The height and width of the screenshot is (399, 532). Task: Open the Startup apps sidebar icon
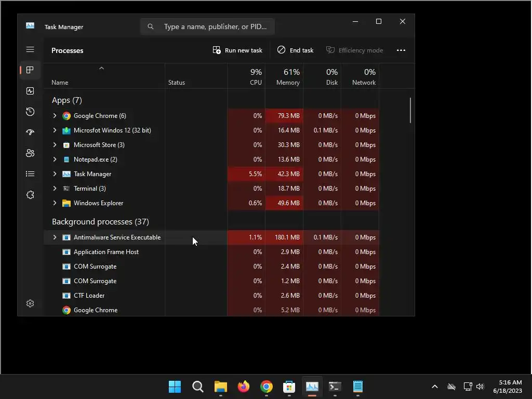click(30, 132)
